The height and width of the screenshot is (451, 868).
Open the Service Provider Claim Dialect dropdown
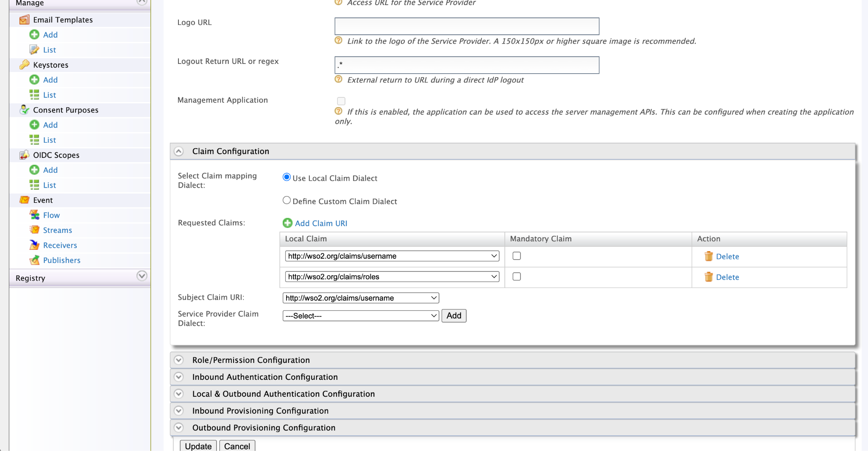pos(361,315)
